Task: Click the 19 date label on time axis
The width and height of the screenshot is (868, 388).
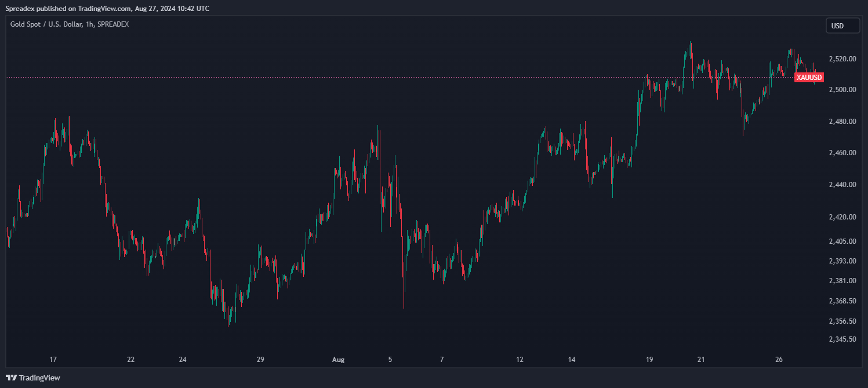Action: point(649,360)
